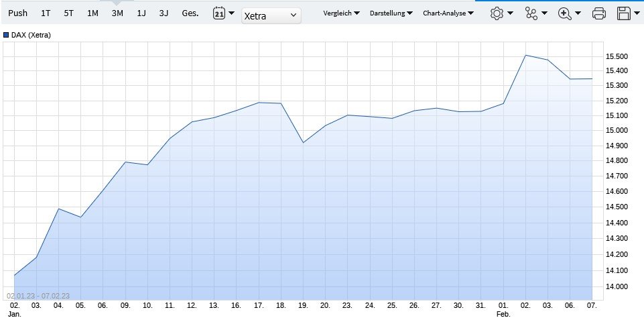The image size is (644, 320).
Task: Click the 14.500 y-axis label
Action: [617, 207]
